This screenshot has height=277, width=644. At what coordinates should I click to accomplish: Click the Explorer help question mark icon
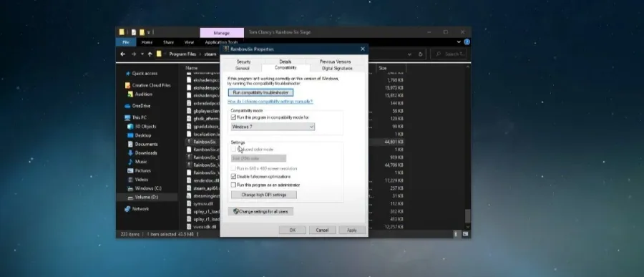click(x=467, y=42)
